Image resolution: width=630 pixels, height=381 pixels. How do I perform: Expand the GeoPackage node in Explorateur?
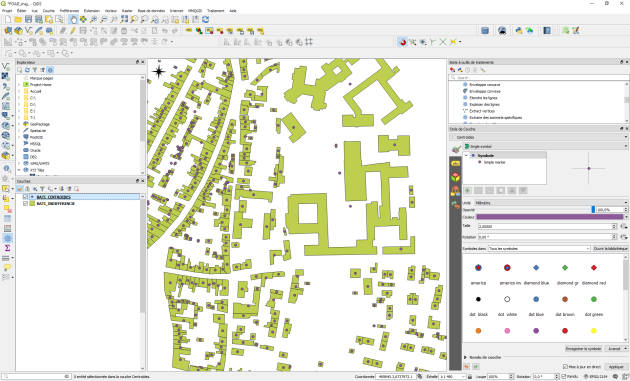coord(18,124)
